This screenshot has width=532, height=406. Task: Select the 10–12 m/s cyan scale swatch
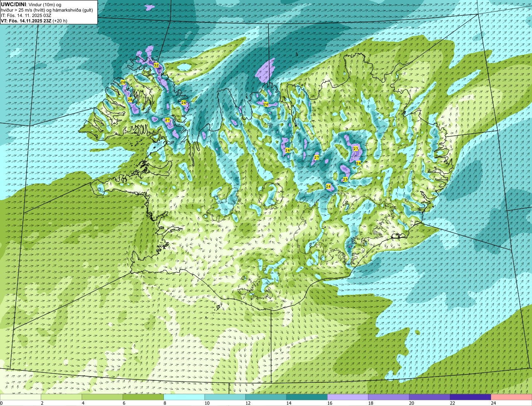(x=225, y=397)
